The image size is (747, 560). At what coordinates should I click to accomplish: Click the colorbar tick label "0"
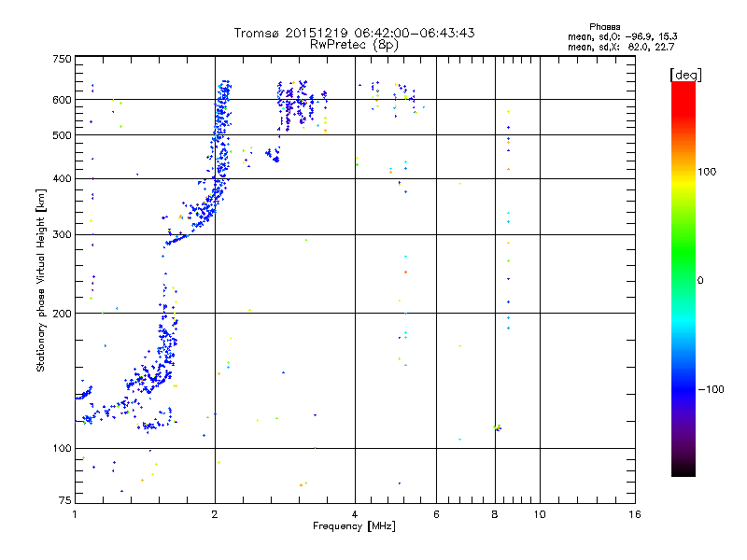tap(700, 281)
